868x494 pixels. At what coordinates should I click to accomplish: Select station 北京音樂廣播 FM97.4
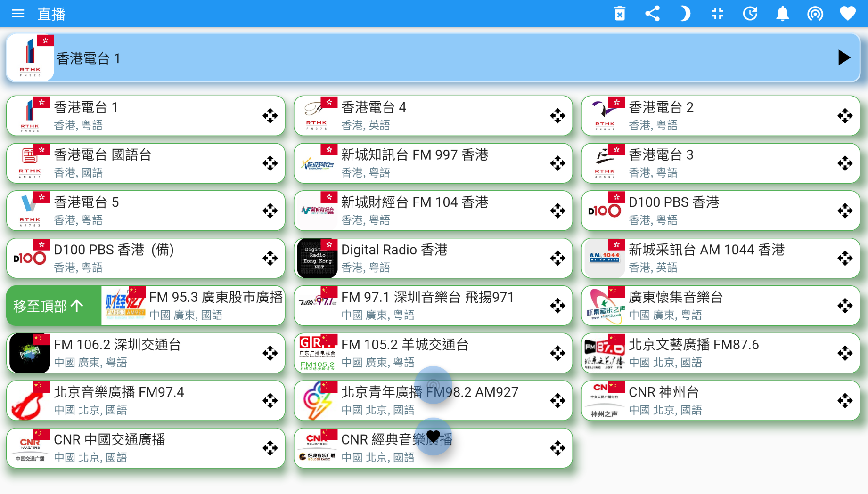(x=146, y=401)
